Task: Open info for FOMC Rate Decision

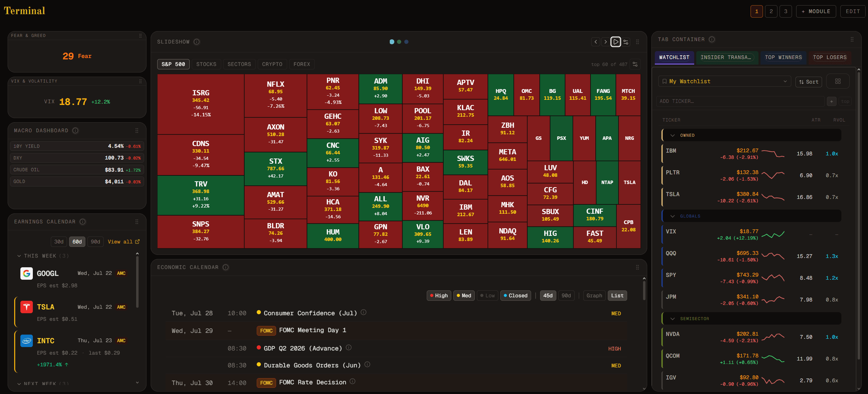Action: [x=352, y=381]
